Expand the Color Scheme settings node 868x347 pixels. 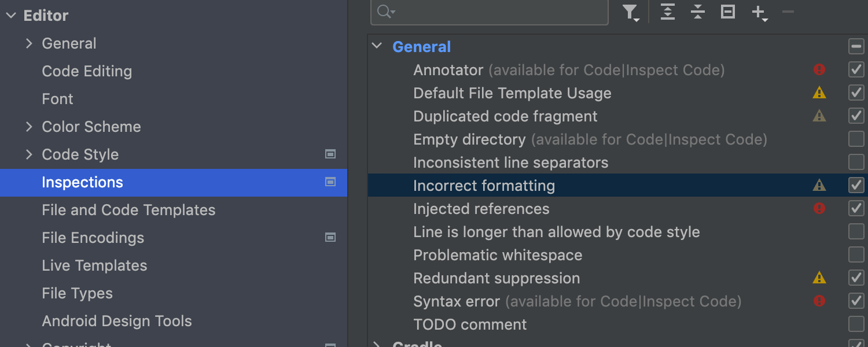point(29,127)
